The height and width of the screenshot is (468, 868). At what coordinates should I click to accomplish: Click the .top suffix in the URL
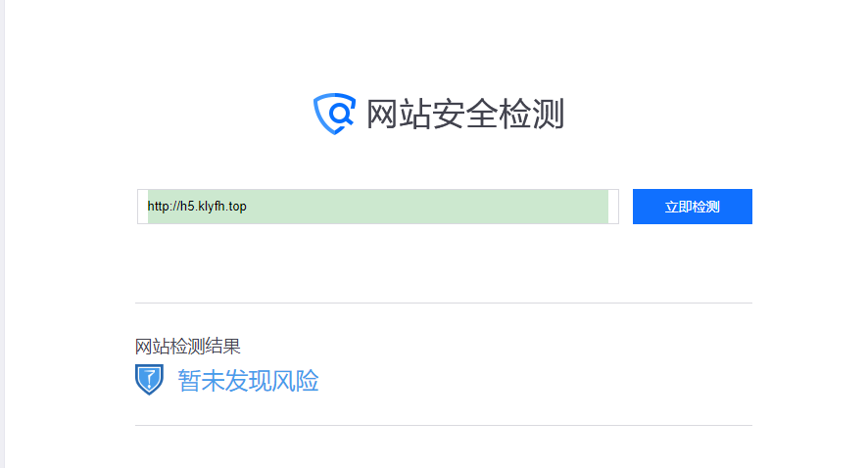236,207
